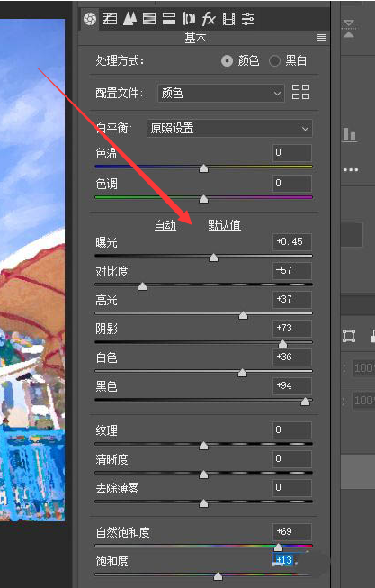Open the 白平衡 dropdown showing 原照设置

(229, 128)
